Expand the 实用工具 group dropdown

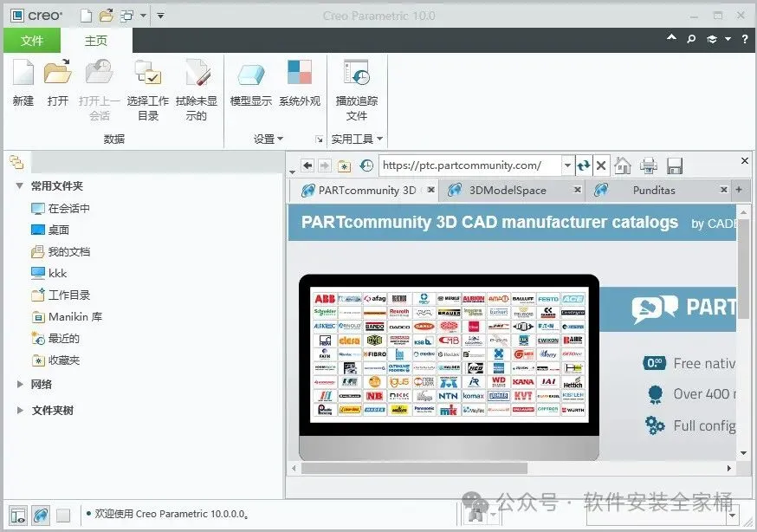tap(357, 139)
